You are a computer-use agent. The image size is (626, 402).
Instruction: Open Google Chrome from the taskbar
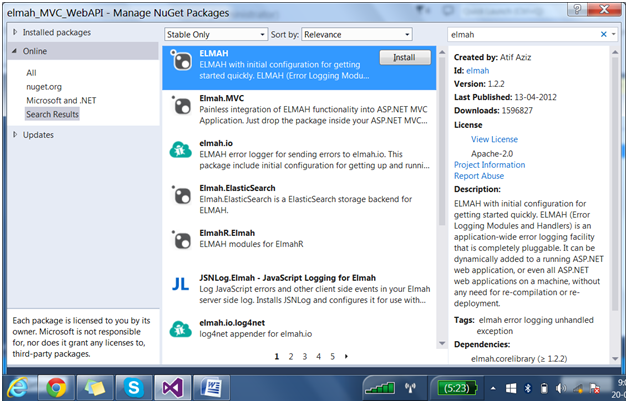point(56,388)
